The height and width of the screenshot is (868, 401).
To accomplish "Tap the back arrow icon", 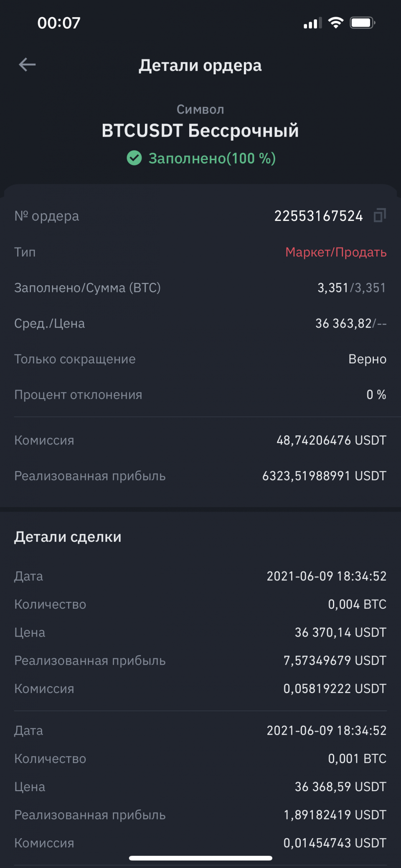I will [28, 65].
